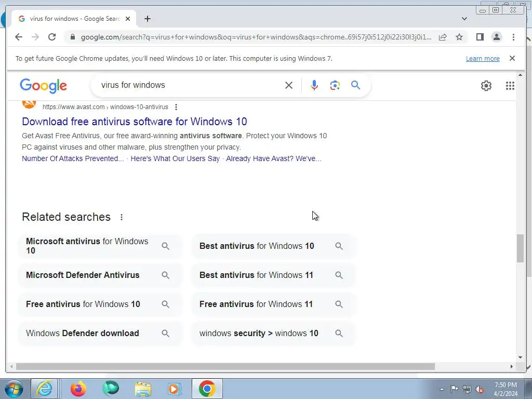
Task: Launch Internet Explorer from the taskbar
Action: point(45,389)
